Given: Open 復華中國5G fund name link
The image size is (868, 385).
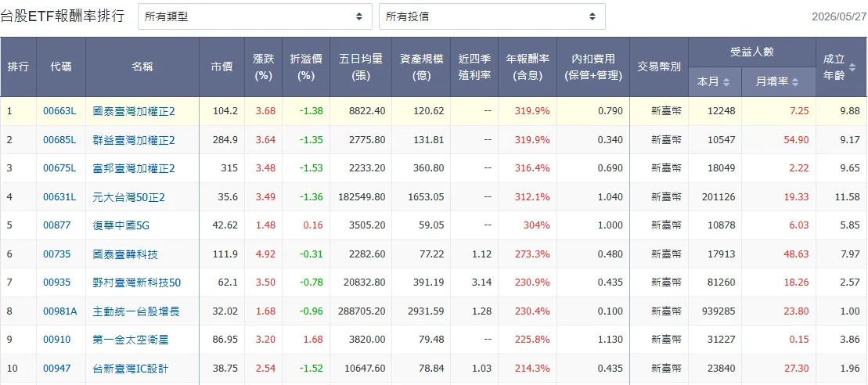Looking at the screenshot, I should pyautogui.click(x=121, y=225).
